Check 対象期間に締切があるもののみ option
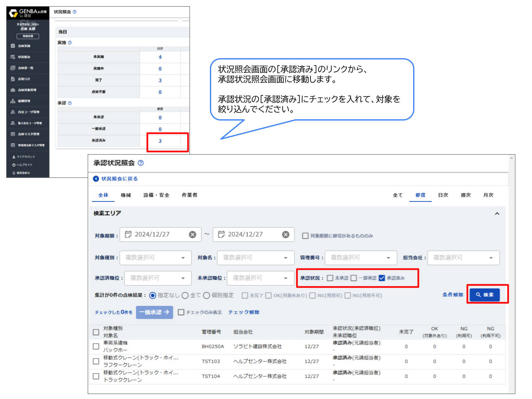This screenshot has height=399, width=532. (x=305, y=236)
